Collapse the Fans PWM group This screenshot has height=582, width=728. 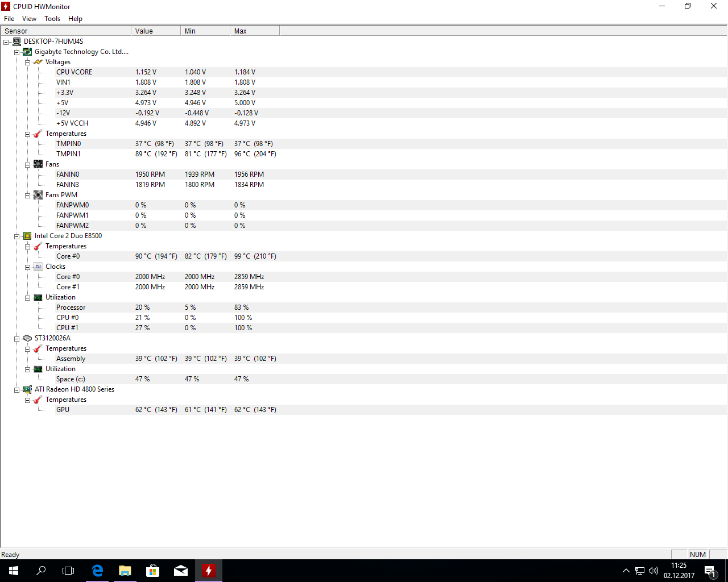pyautogui.click(x=28, y=196)
